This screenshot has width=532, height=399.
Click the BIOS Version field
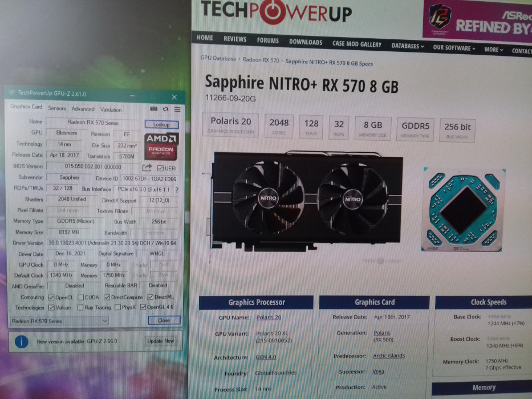tap(93, 166)
